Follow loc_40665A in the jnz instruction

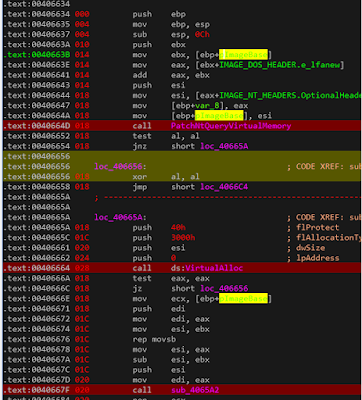tap(224, 146)
